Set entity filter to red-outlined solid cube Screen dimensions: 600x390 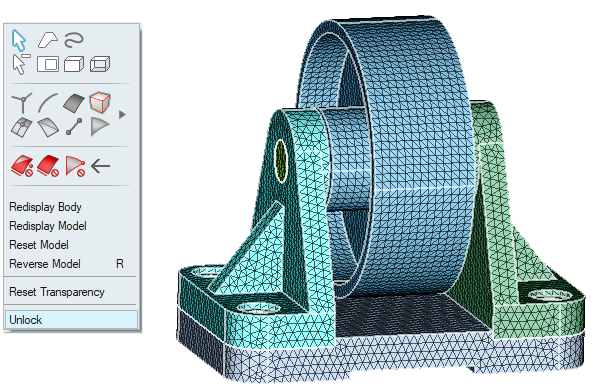(100, 103)
